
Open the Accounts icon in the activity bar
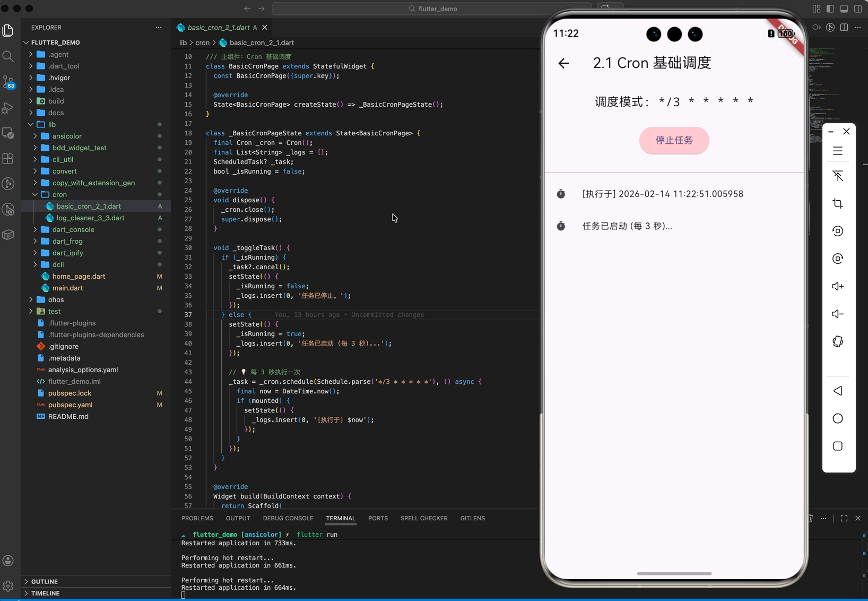coord(8,560)
